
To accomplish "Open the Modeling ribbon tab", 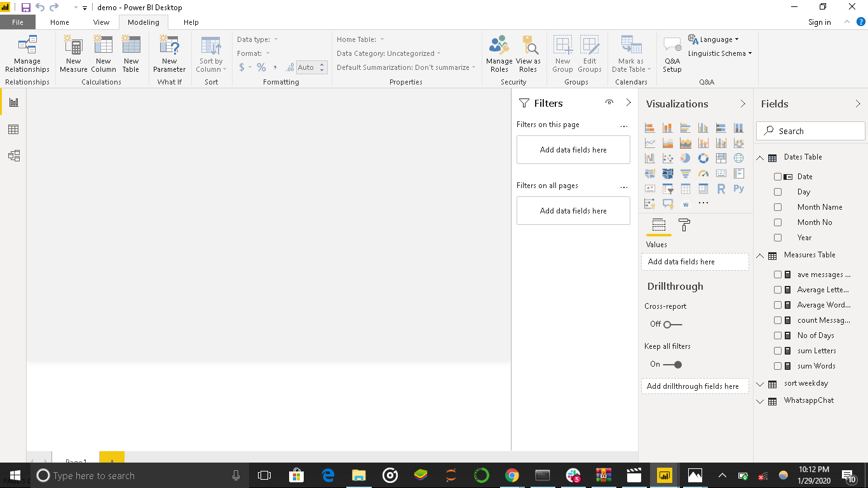I will point(144,22).
